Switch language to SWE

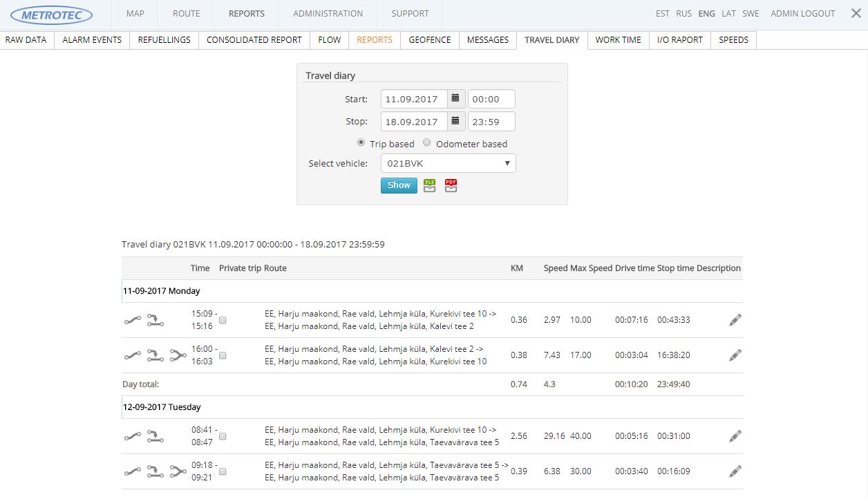751,14
